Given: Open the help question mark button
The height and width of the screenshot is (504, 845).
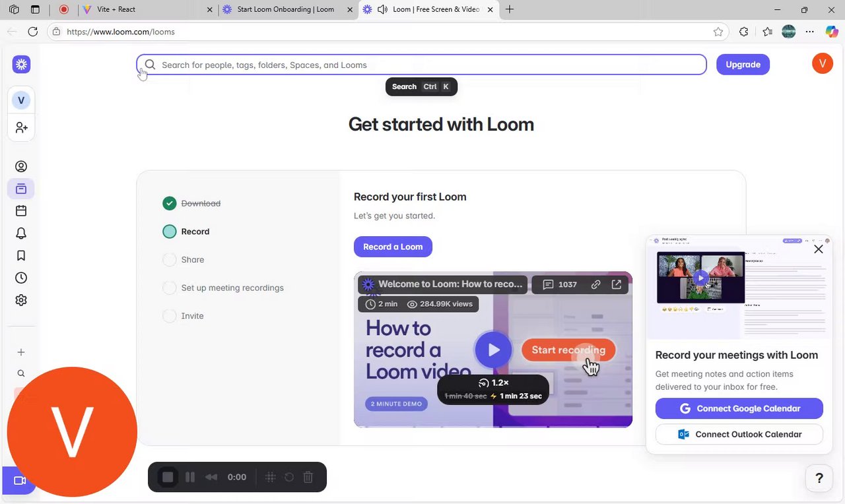Looking at the screenshot, I should (819, 478).
